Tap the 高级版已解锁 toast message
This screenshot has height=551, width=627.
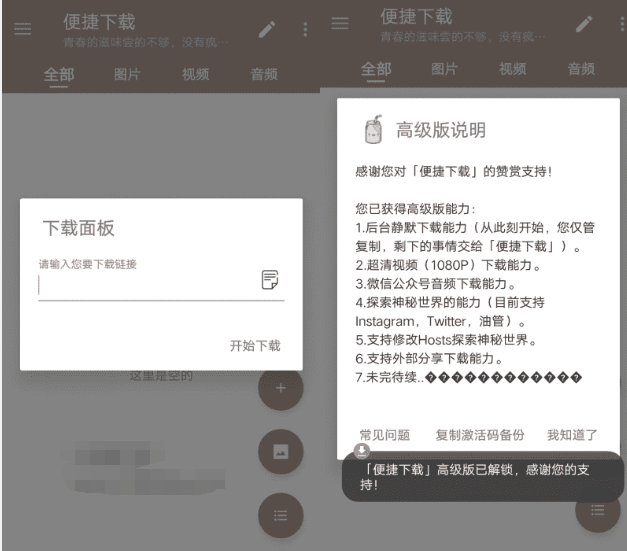click(x=483, y=477)
